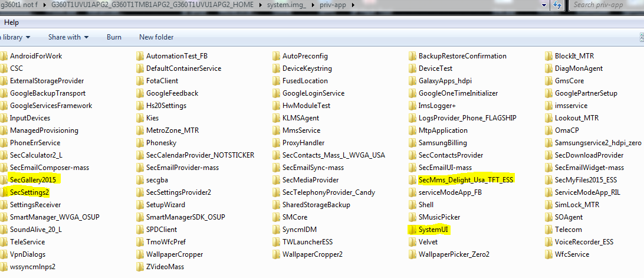Click the Phonesky folder icon

click(x=140, y=143)
